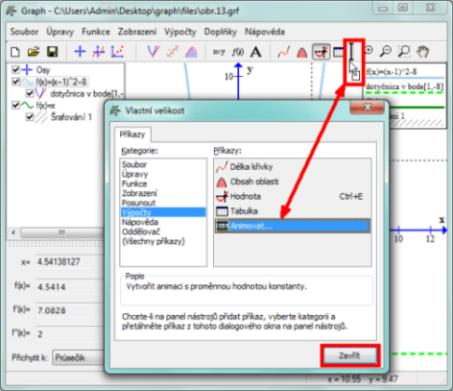Open the Funkce menu
The image size is (453, 391).
[x=96, y=32]
